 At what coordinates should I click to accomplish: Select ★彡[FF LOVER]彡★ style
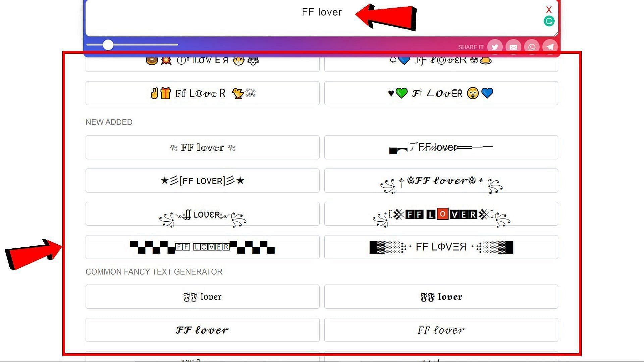(202, 180)
